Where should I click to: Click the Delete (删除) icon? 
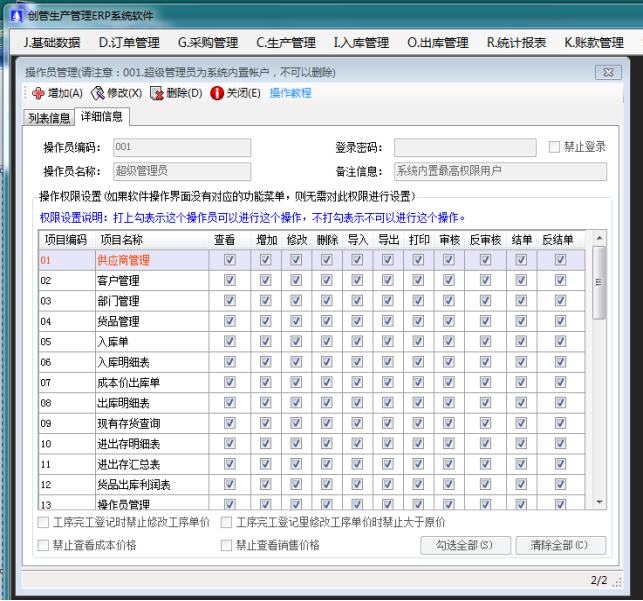(157, 93)
